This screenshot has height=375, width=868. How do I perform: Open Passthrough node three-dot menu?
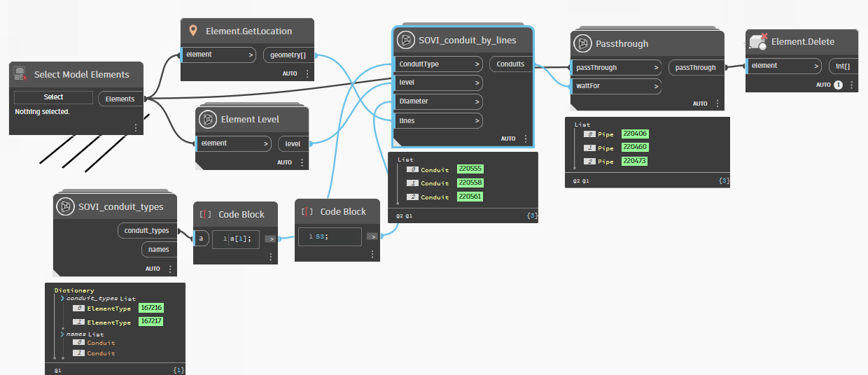(x=717, y=104)
